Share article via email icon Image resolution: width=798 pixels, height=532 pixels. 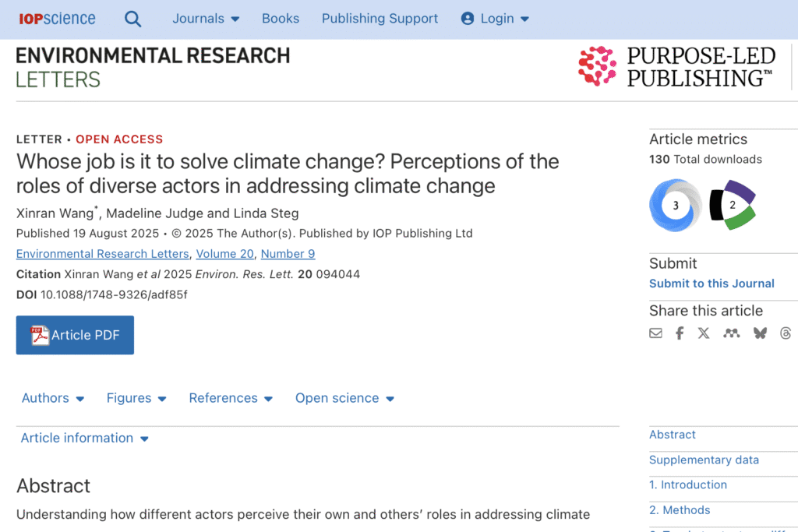(655, 333)
